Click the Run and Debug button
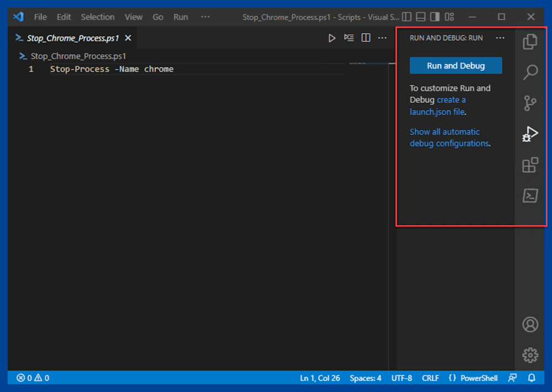 point(455,66)
